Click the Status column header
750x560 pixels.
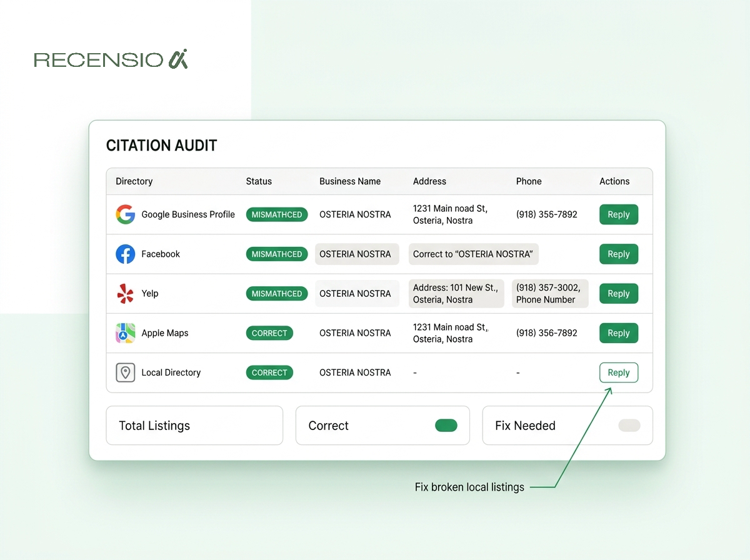click(259, 181)
